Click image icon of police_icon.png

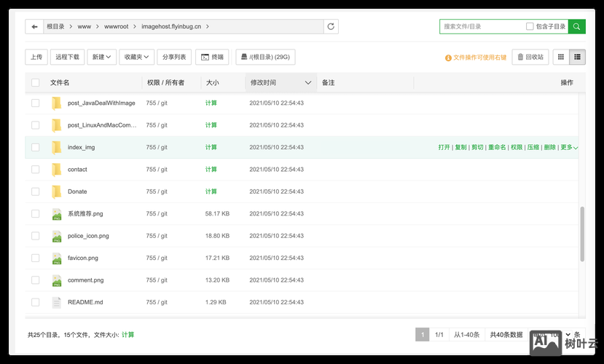click(x=57, y=236)
